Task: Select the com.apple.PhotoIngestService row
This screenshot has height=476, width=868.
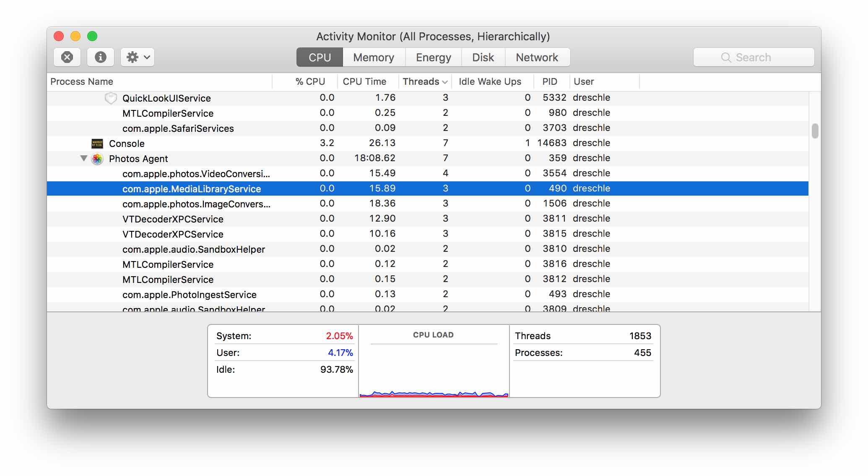Action: [x=190, y=295]
